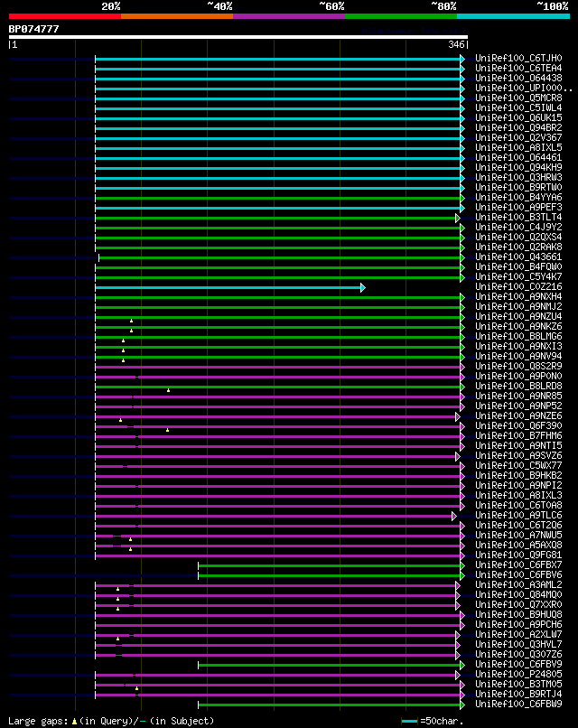Viewport: 578px width, 728px height.
Task: Click the arrowhead ending the P24805 alignment
Action: click(458, 675)
